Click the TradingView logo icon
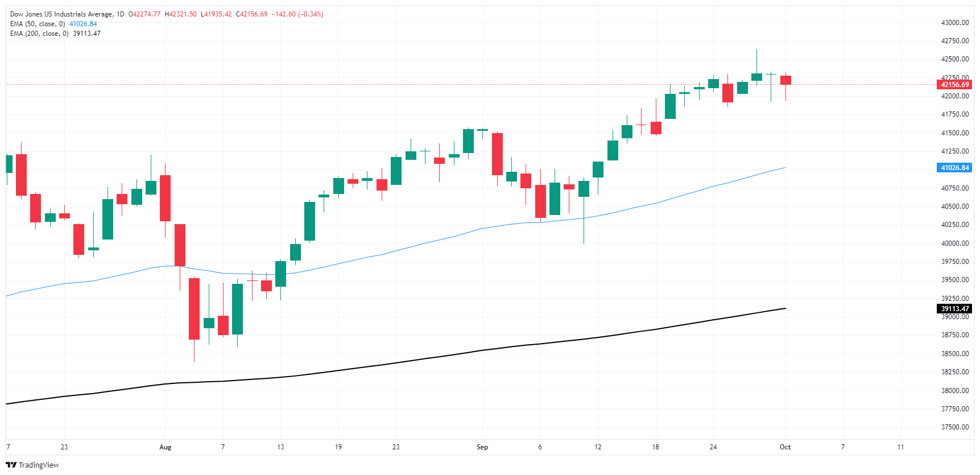Image resolution: width=980 pixels, height=475 pixels. [11, 465]
